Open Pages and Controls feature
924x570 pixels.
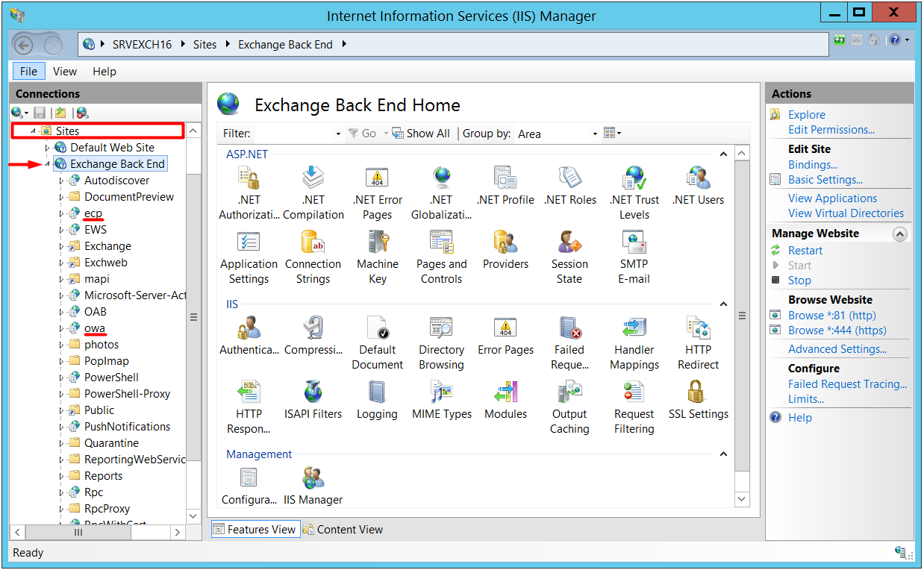tap(441, 257)
